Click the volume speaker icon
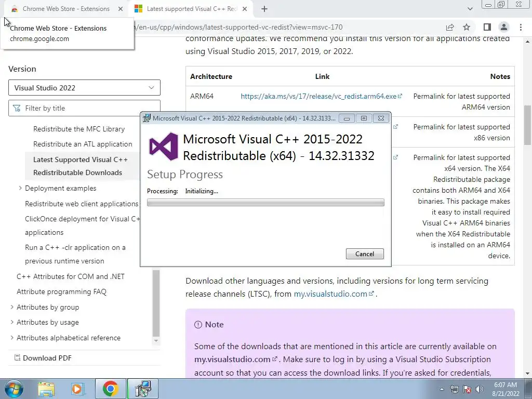The width and height of the screenshot is (532, 399). pyautogui.click(x=480, y=389)
